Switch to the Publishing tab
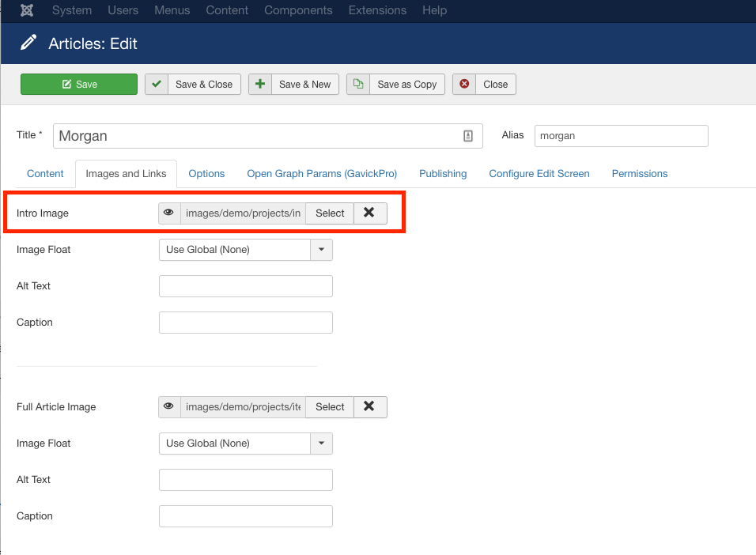The image size is (756, 555). (443, 174)
